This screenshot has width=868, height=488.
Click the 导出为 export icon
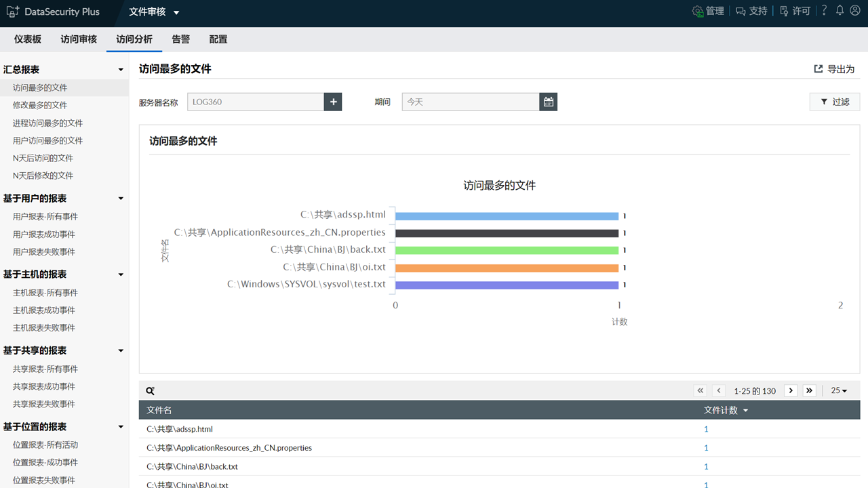click(x=818, y=68)
